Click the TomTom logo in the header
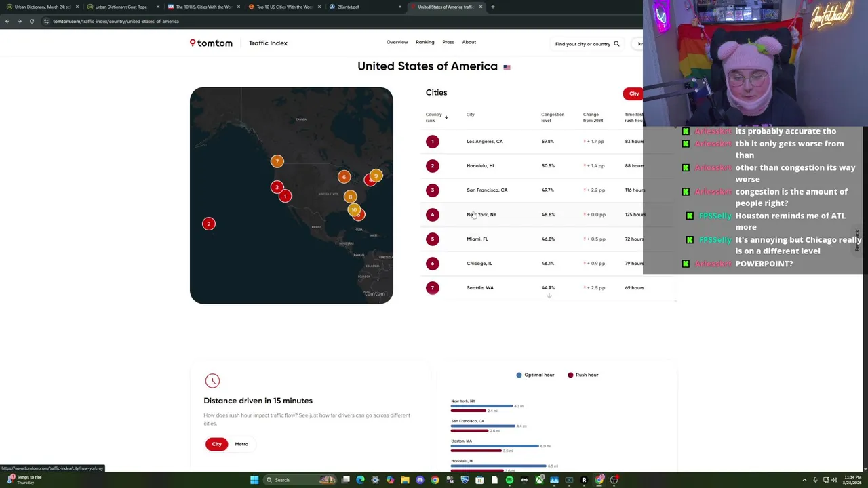Screen dimensions: 868x488 [x=211, y=43]
